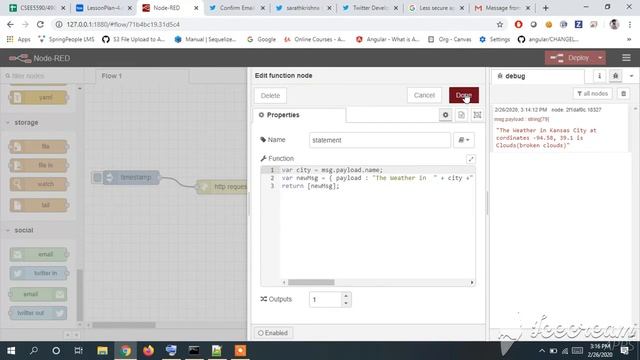Toggle the Enabled node state
640x360 pixels.
tap(273, 333)
